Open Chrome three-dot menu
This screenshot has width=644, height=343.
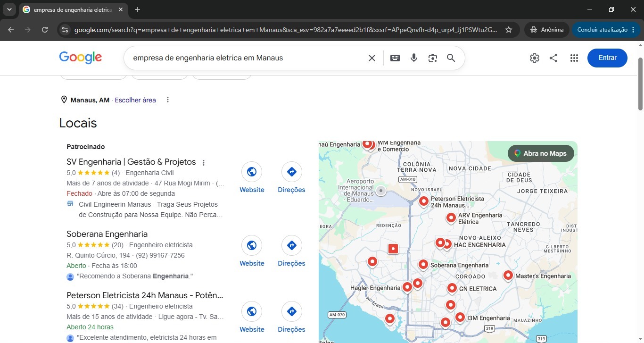click(x=633, y=30)
